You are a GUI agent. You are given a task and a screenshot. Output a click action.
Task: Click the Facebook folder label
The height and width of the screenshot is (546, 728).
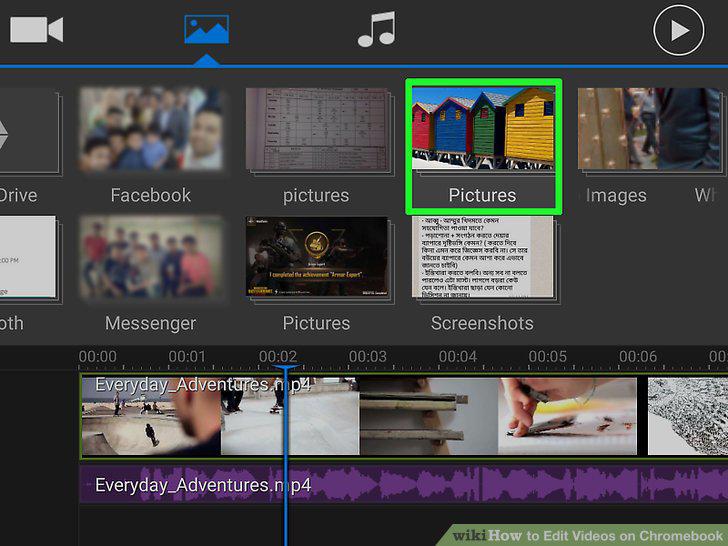(x=150, y=195)
